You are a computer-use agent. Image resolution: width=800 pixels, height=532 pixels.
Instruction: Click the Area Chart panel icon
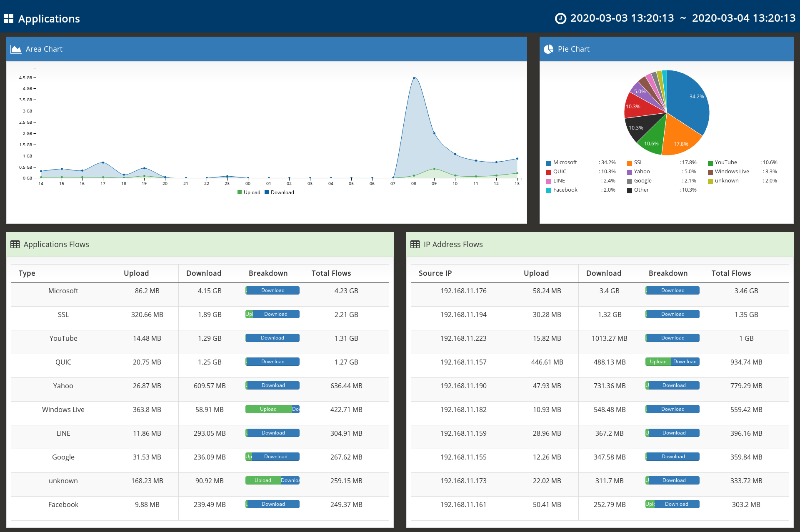[x=16, y=49]
